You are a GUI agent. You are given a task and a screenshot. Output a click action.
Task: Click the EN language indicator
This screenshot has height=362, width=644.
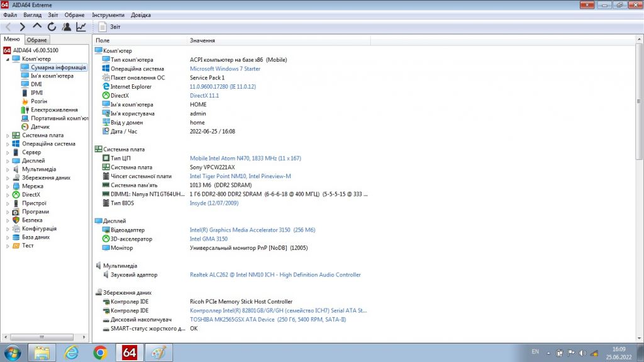(x=535, y=352)
